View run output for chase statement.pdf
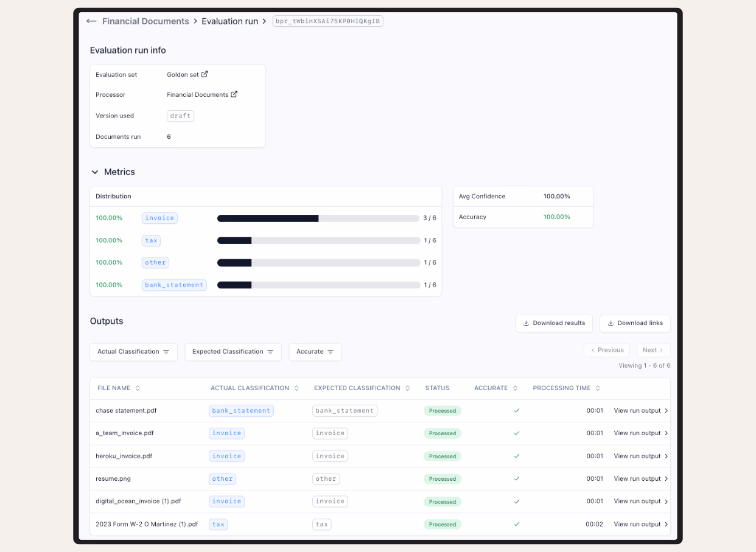The width and height of the screenshot is (756, 552). click(640, 411)
